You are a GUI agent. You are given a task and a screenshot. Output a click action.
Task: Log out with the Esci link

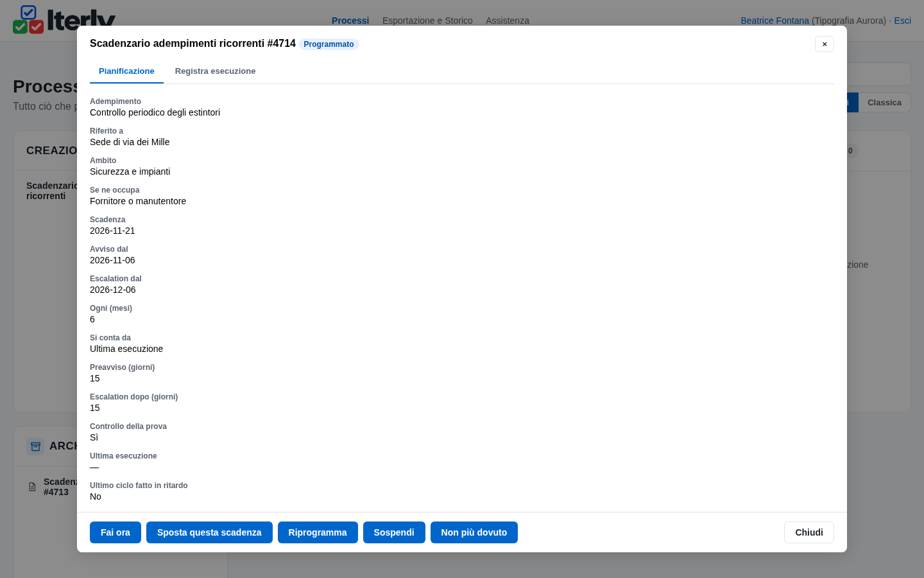pyautogui.click(x=902, y=21)
